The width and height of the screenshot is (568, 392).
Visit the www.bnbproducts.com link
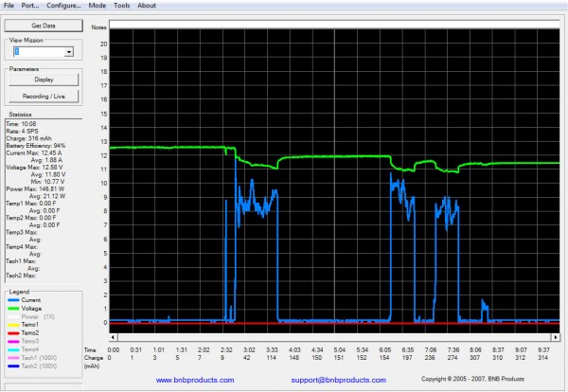coord(194,380)
